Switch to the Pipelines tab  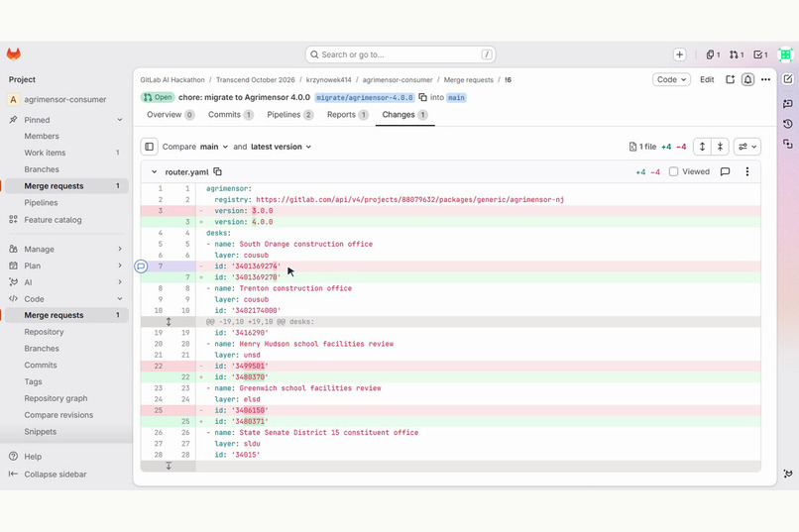tap(289, 115)
